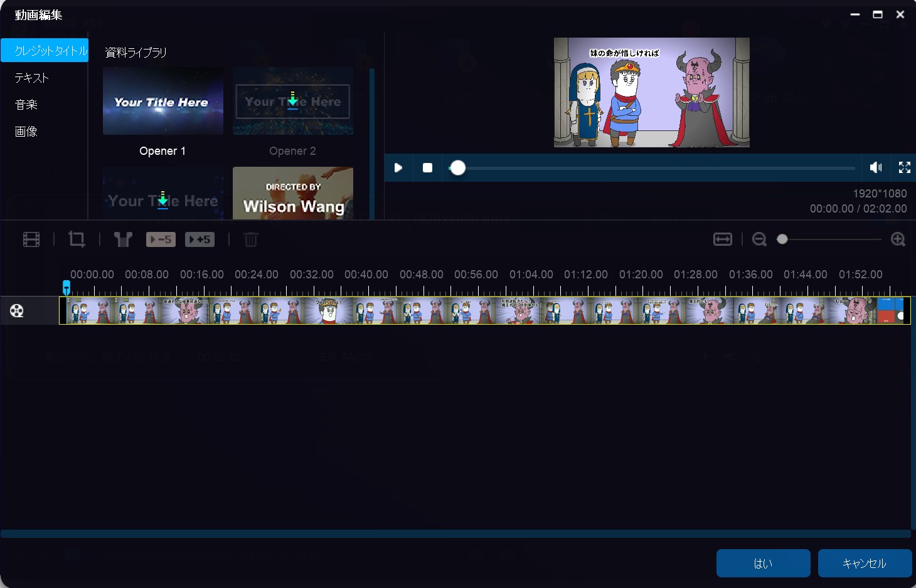Confirm with the はい button
This screenshot has width=916, height=588.
[x=763, y=563]
